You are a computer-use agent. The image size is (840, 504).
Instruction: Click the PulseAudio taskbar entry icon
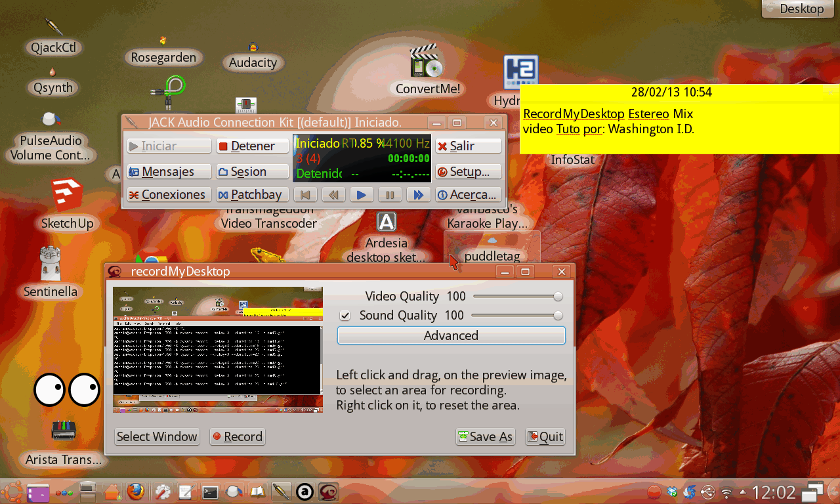(x=234, y=492)
